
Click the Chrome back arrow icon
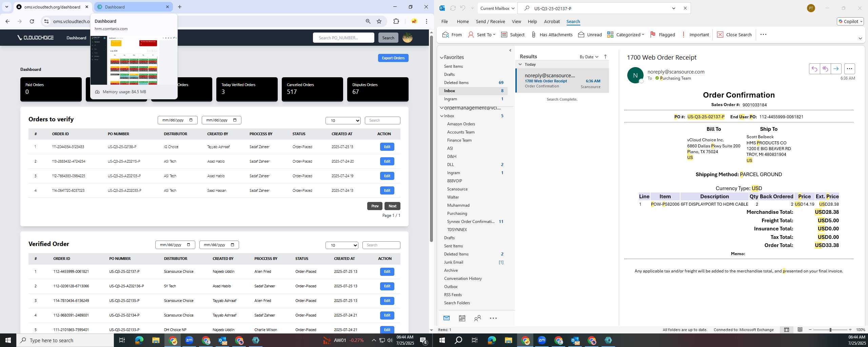[7, 21]
